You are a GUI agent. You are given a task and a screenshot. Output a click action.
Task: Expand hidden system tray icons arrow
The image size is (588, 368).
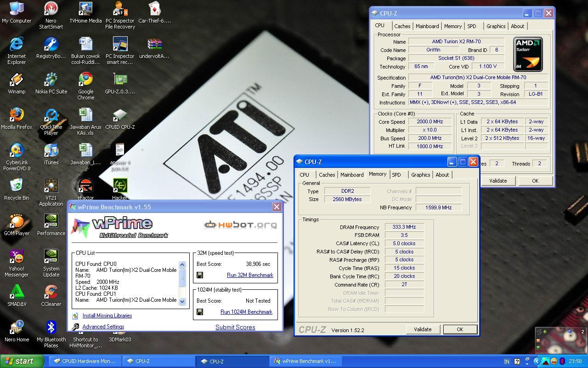[537, 362]
